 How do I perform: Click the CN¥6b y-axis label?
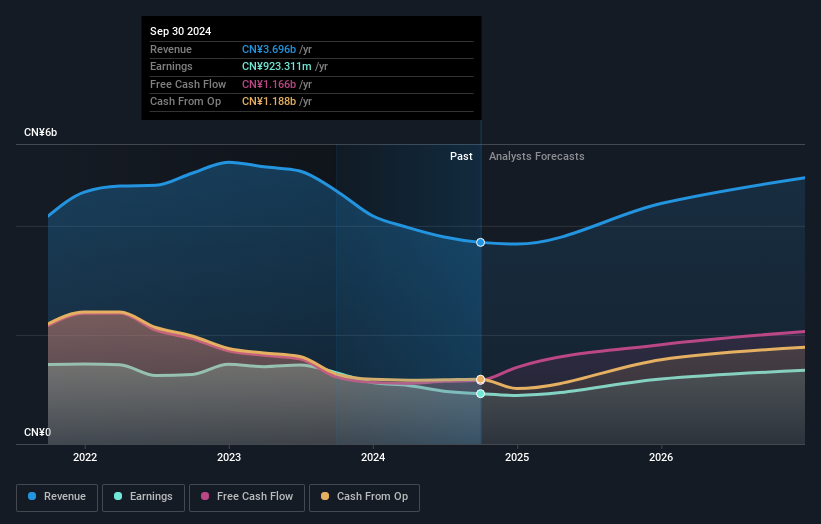[40, 132]
